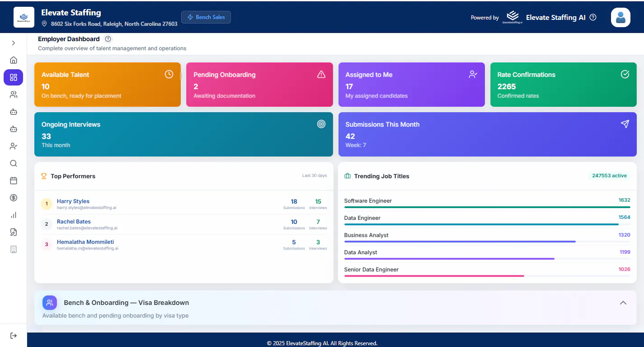Click the Bench Sales button
This screenshot has height=347, width=644.
[x=206, y=17]
